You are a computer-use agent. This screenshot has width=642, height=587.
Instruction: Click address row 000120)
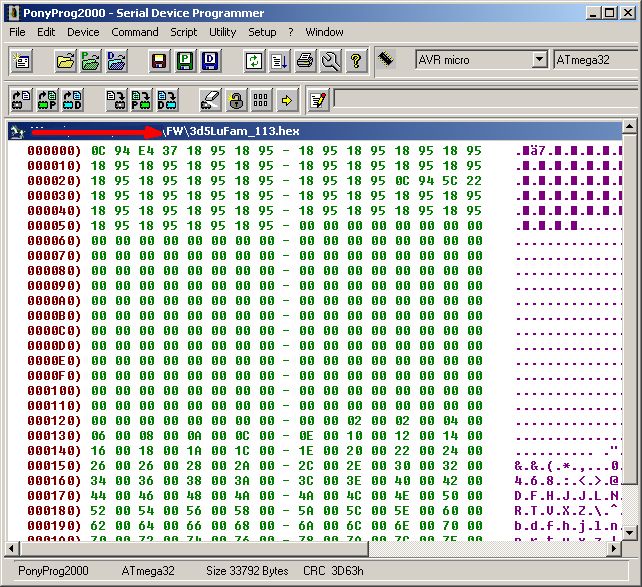54,420
